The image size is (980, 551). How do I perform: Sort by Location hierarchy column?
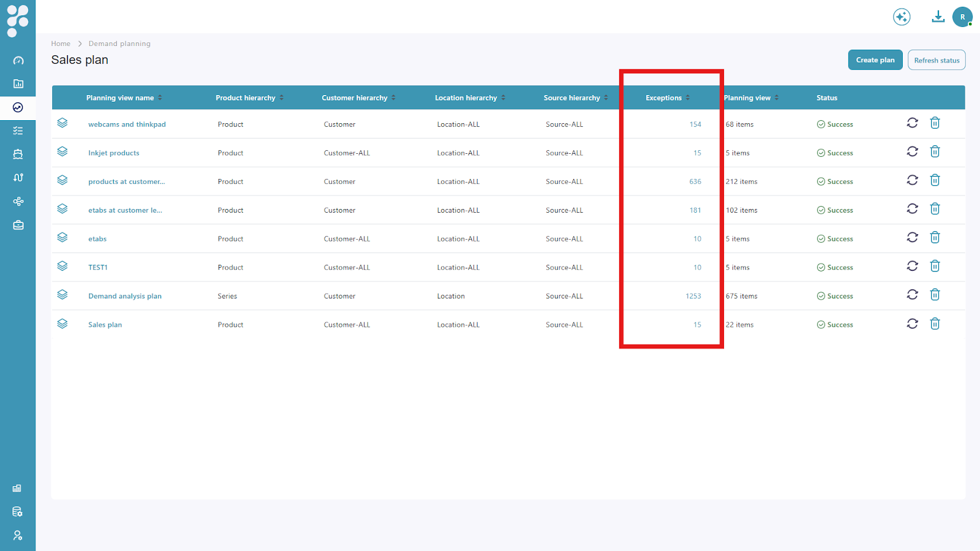(503, 98)
